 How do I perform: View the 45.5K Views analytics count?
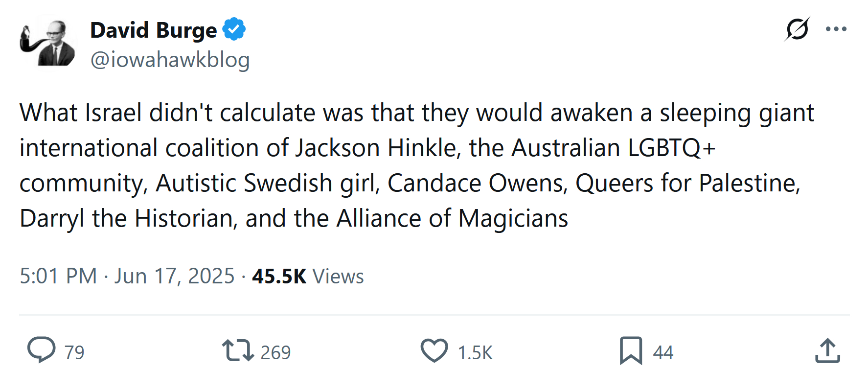click(308, 276)
